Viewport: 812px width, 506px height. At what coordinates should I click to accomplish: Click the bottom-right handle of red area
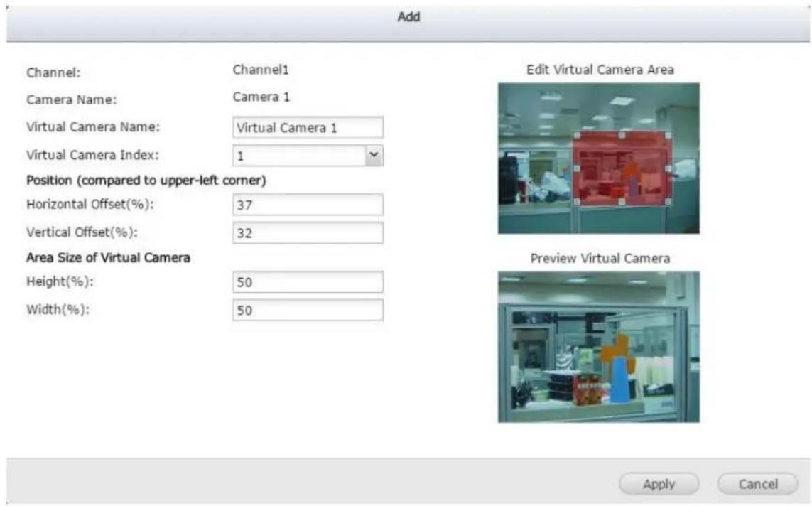point(668,201)
